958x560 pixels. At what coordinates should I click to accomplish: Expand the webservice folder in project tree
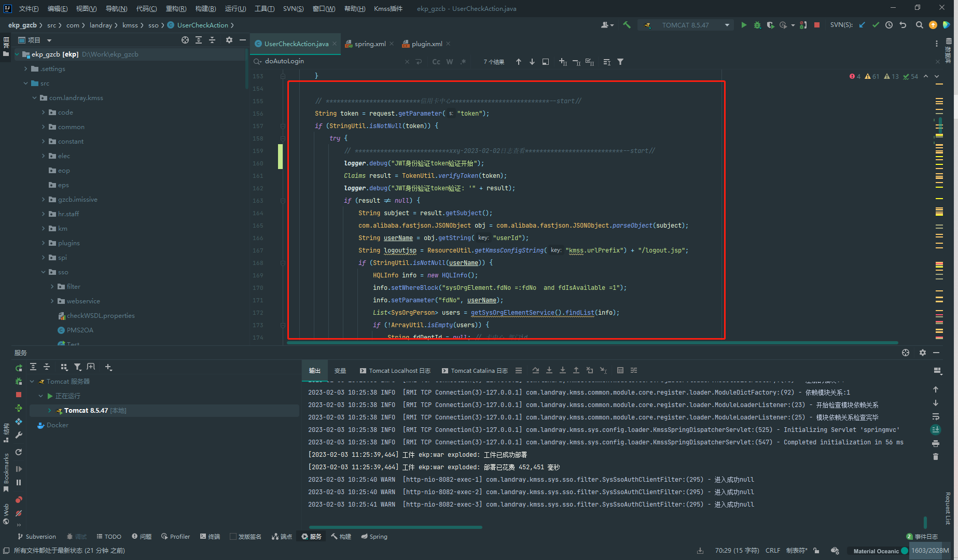(52, 301)
